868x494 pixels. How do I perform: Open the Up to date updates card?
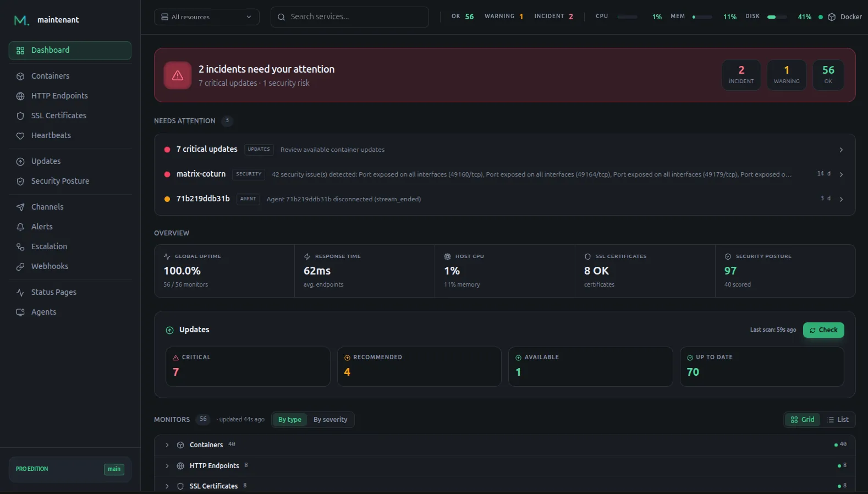[762, 366]
